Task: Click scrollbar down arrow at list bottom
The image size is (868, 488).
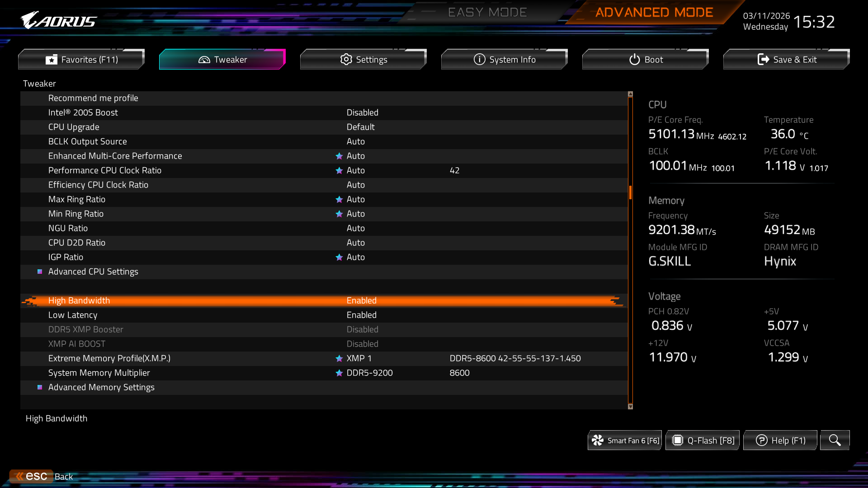Action: tap(630, 407)
